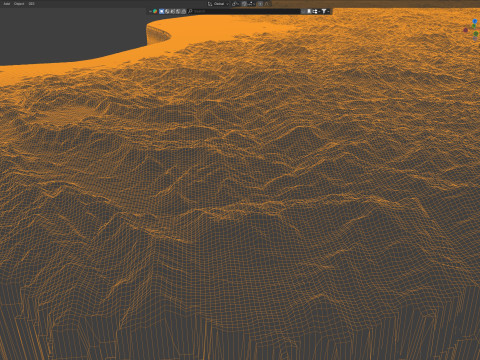Open the Add menu

[6, 4]
